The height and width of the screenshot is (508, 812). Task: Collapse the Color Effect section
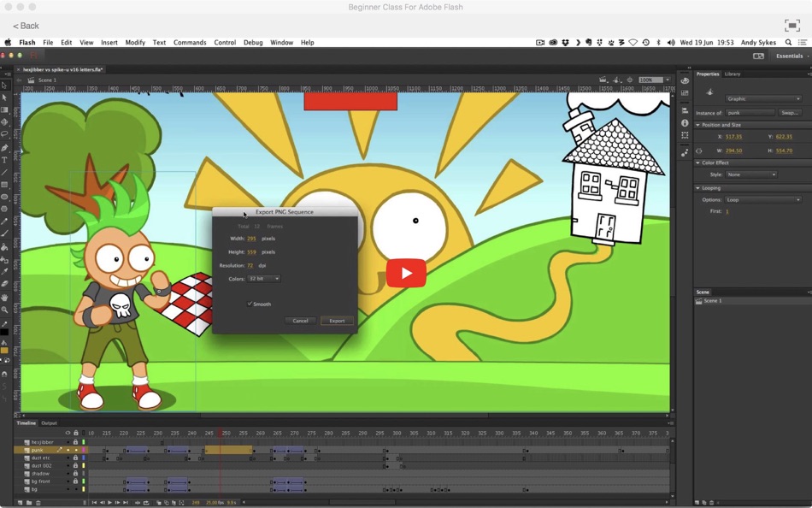[x=698, y=162]
